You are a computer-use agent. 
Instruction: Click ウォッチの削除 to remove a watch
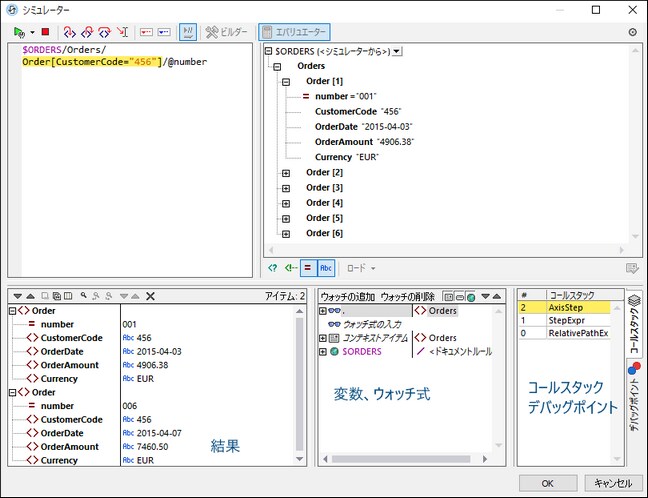pos(409,297)
